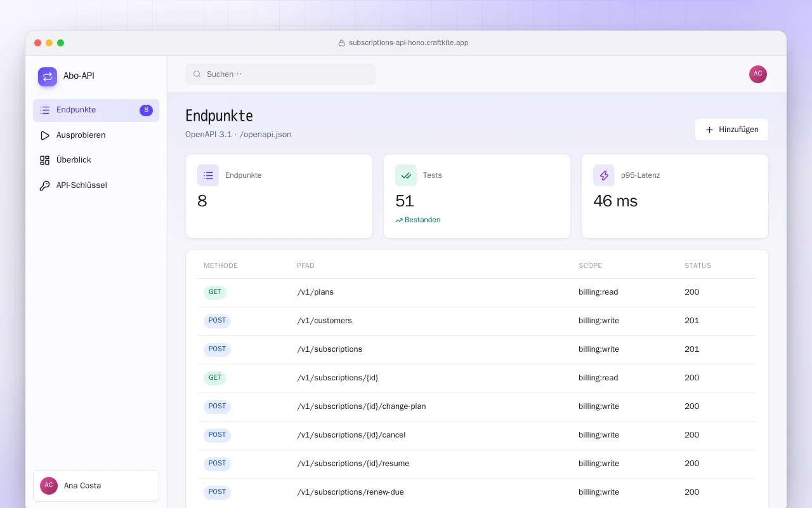This screenshot has width=812, height=508.
Task: Select the /v1/subscriptions/renew-due path
Action: pyautogui.click(x=350, y=492)
